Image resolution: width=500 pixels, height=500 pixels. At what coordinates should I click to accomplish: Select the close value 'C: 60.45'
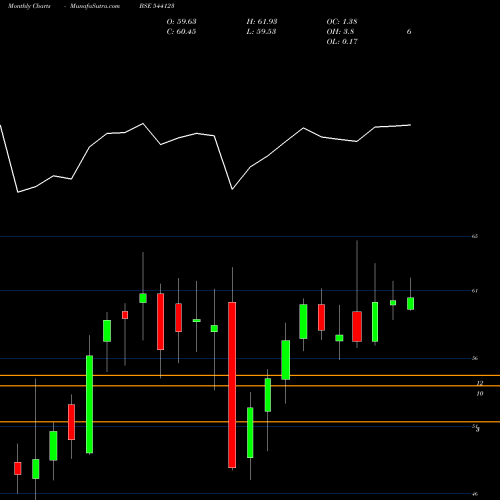click(181, 32)
